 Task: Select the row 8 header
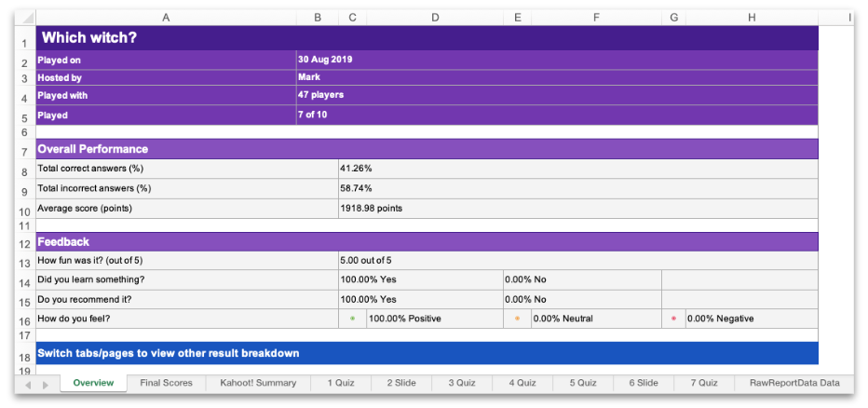pyautogui.click(x=24, y=171)
